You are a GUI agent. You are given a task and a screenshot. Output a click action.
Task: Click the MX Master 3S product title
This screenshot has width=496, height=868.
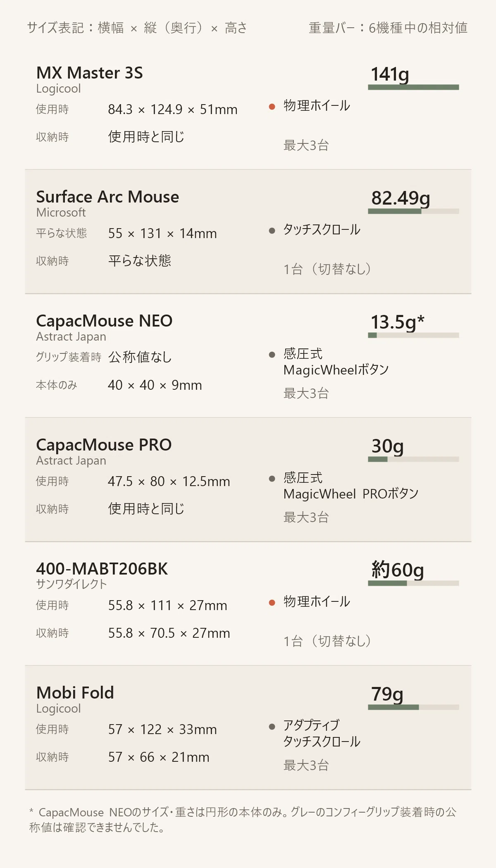point(90,73)
